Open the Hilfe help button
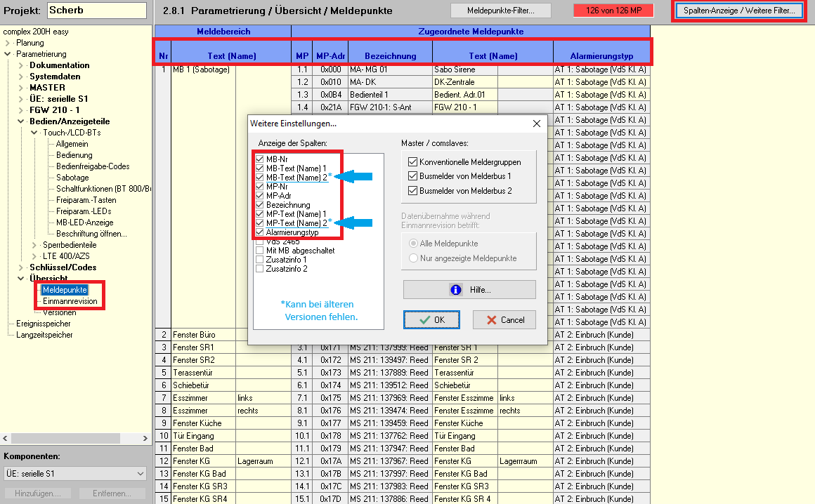The height and width of the screenshot is (504, 815). click(469, 290)
